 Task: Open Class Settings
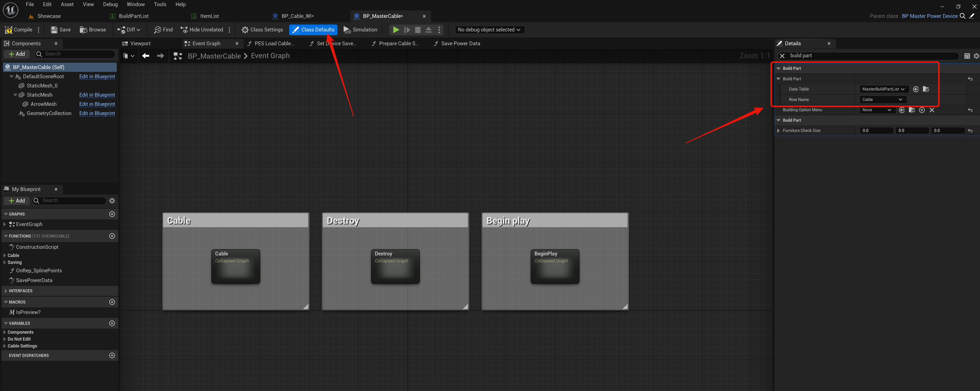pyautogui.click(x=262, y=30)
